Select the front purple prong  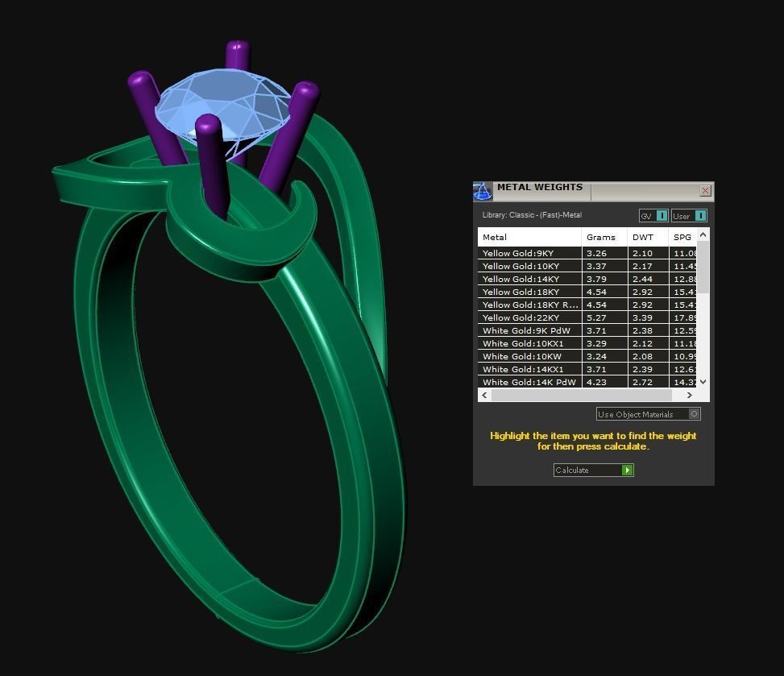coord(211,165)
